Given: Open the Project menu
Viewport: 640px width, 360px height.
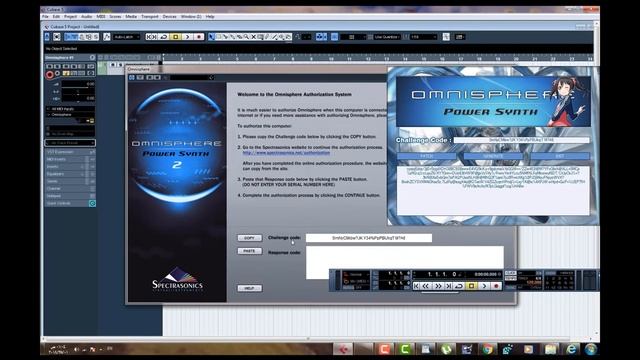Looking at the screenshot, I should [71, 17].
